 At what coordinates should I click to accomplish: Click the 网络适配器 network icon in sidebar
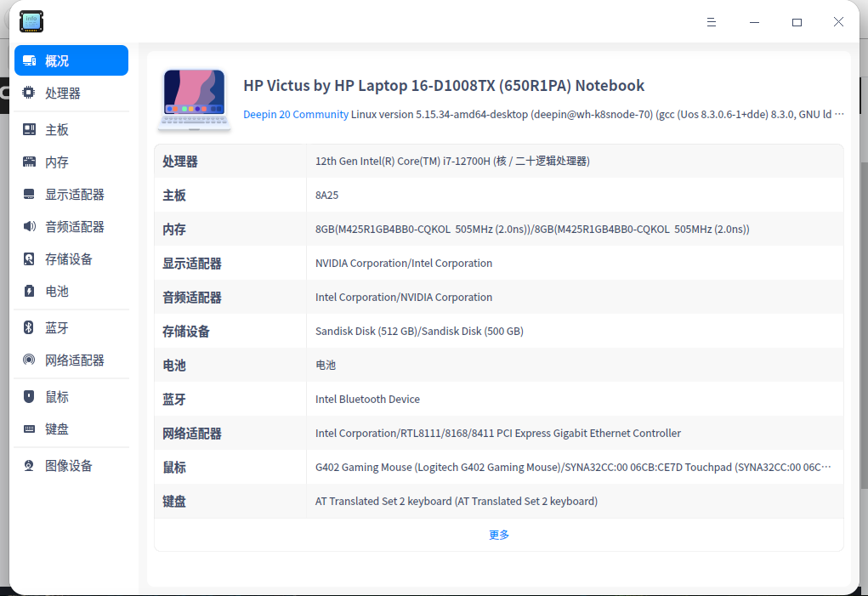tap(29, 360)
